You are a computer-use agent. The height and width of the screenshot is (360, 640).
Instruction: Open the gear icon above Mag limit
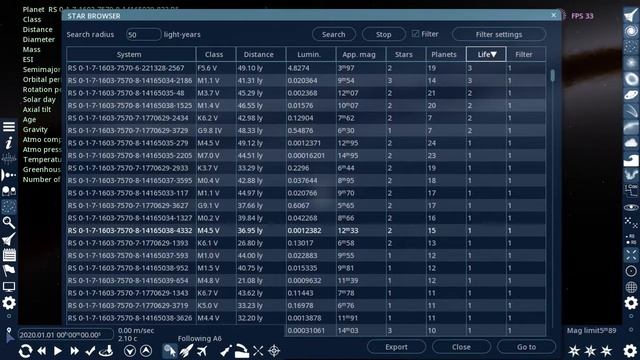pos(631,303)
